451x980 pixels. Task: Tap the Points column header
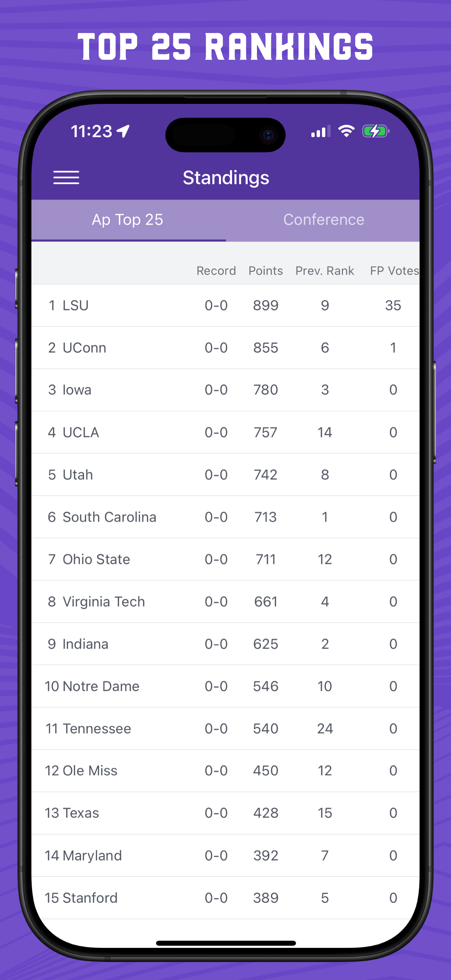(265, 271)
